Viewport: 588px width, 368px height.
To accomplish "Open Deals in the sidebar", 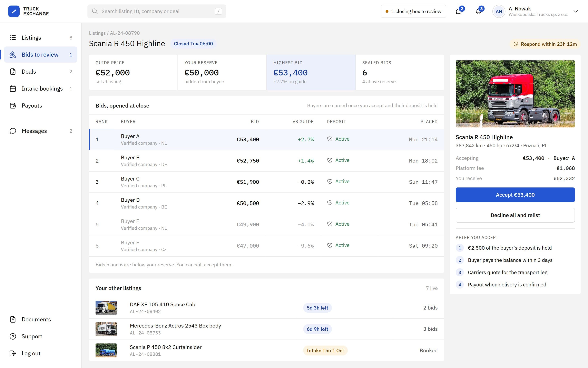I will [41, 72].
